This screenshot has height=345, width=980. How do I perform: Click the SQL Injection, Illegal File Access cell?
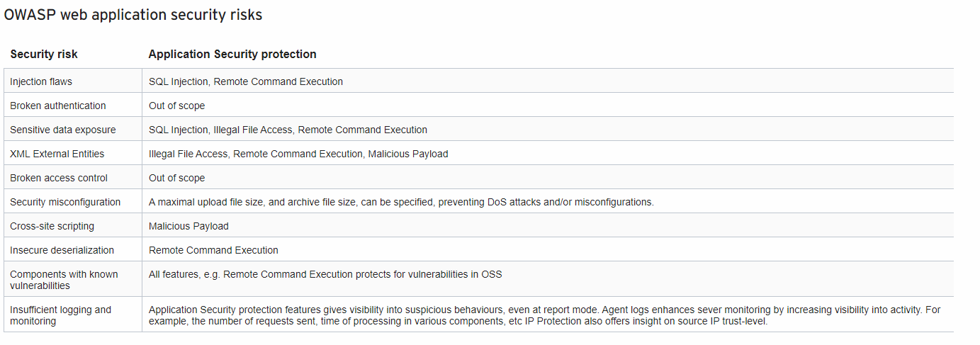[x=288, y=130]
